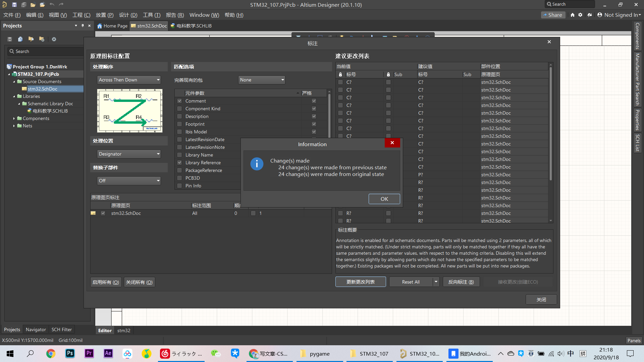Enable the Footprint parameter checkbox
644x362 pixels.
[x=179, y=124]
